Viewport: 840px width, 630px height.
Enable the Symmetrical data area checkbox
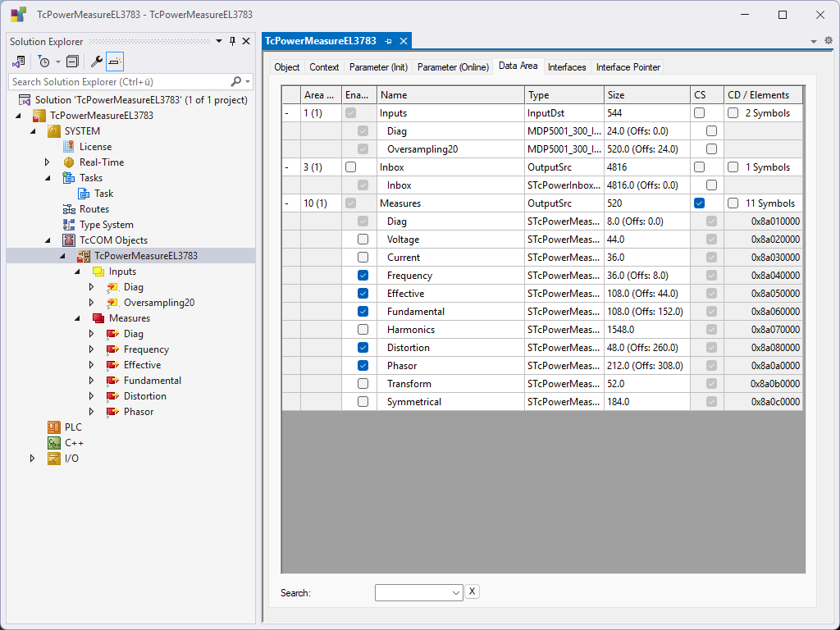point(363,402)
